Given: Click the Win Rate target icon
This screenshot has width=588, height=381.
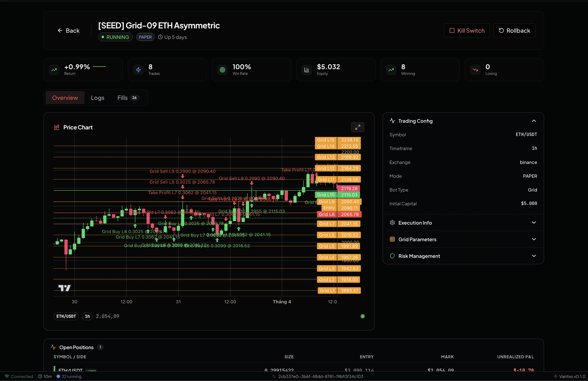Looking at the screenshot, I should point(222,70).
